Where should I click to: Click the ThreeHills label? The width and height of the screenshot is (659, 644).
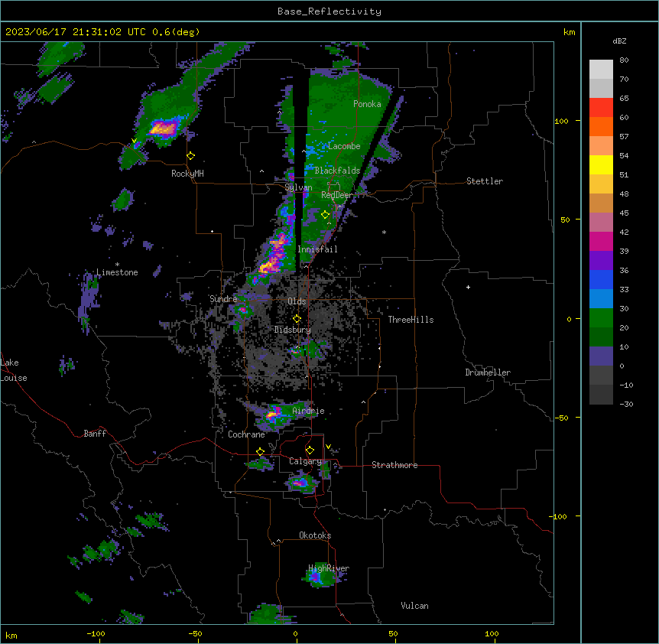pyautogui.click(x=411, y=320)
